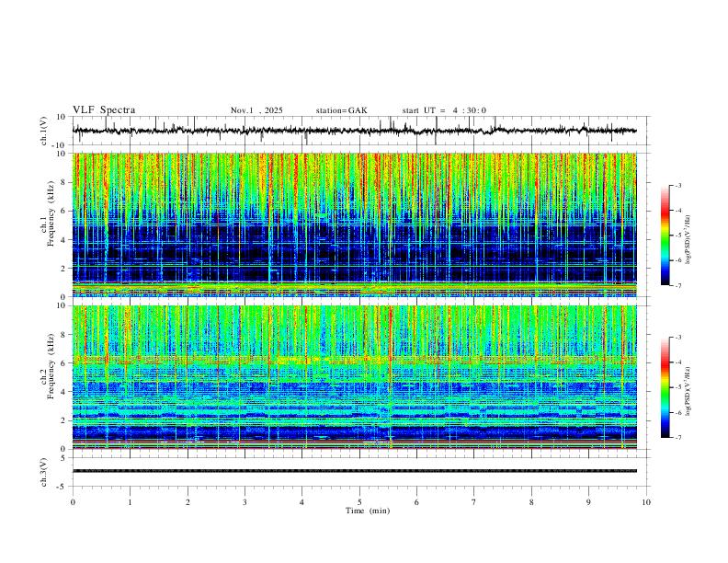Click the ch.1 voltage waveform trace
Screen dimensions: 728x563
tap(354, 131)
